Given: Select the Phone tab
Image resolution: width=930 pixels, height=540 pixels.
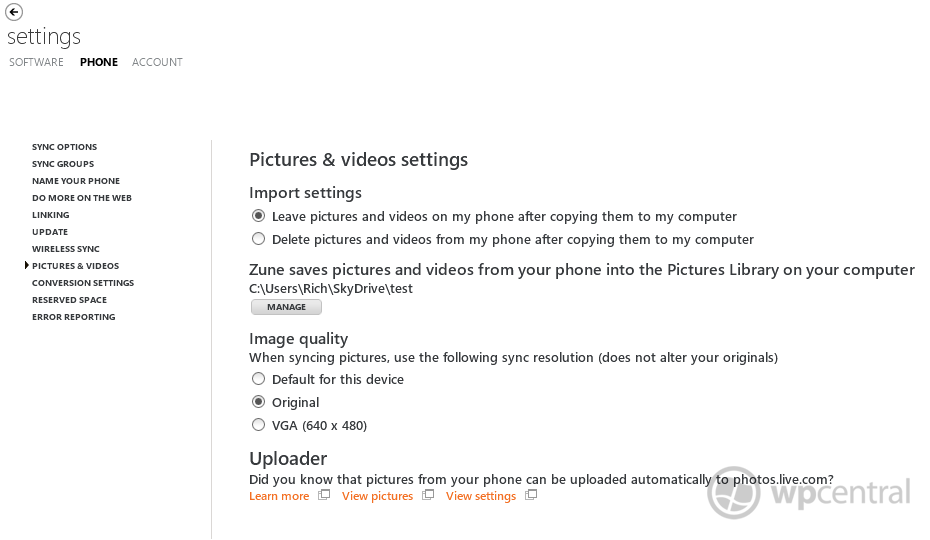Looking at the screenshot, I should 99,62.
